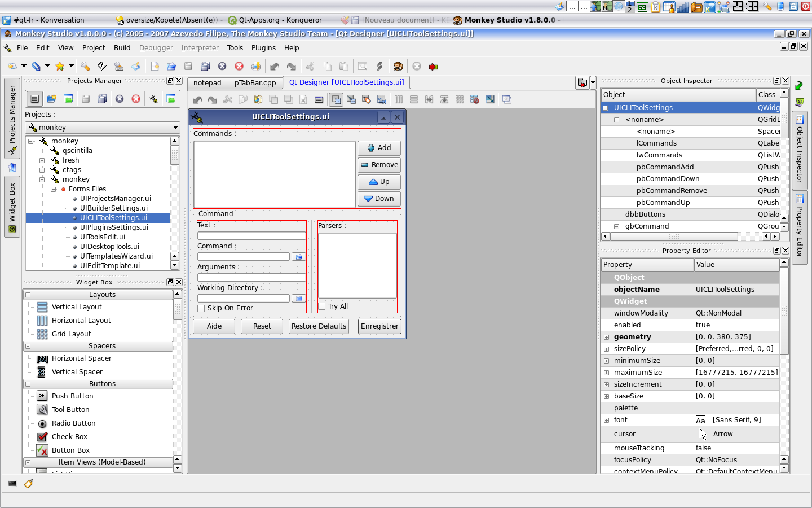Expand the geometry property row

pyautogui.click(x=606, y=337)
